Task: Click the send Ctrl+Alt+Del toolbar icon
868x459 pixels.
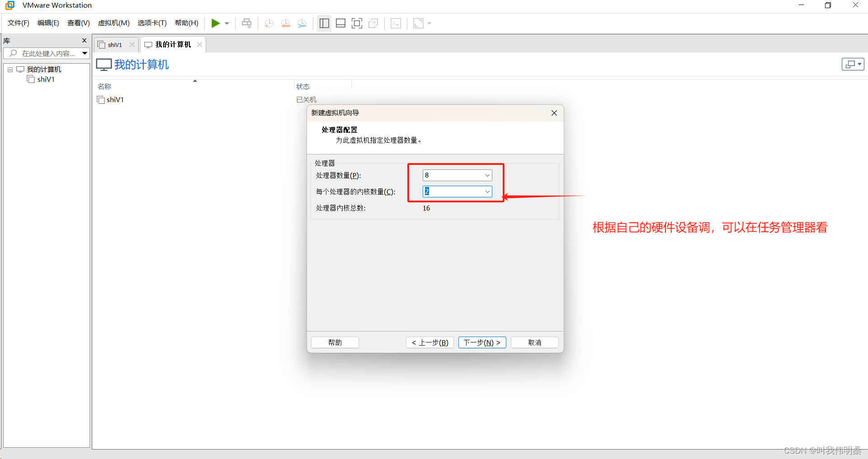Action: 246,23
